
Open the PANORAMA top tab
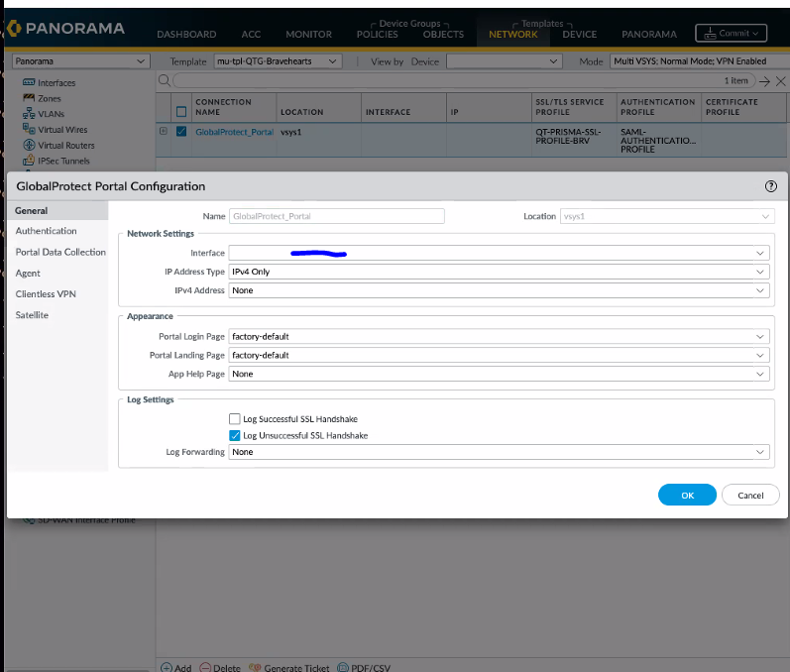click(649, 35)
